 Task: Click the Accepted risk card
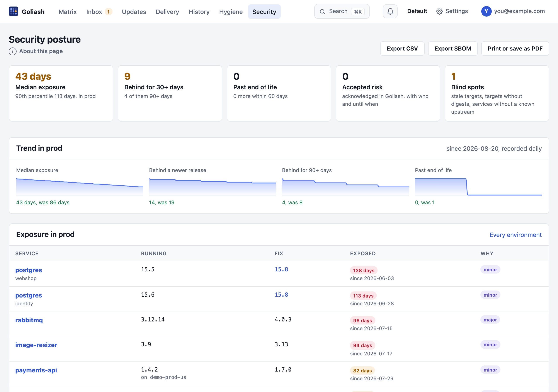click(x=388, y=93)
